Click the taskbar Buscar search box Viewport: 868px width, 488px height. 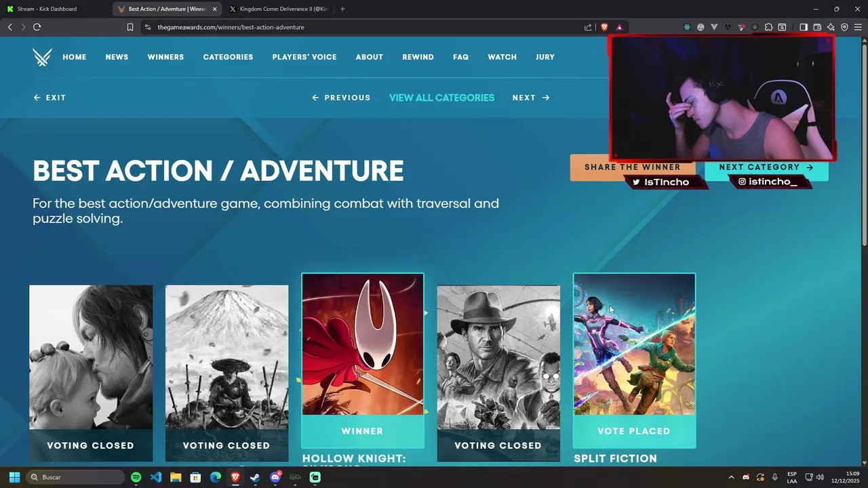tap(75, 477)
